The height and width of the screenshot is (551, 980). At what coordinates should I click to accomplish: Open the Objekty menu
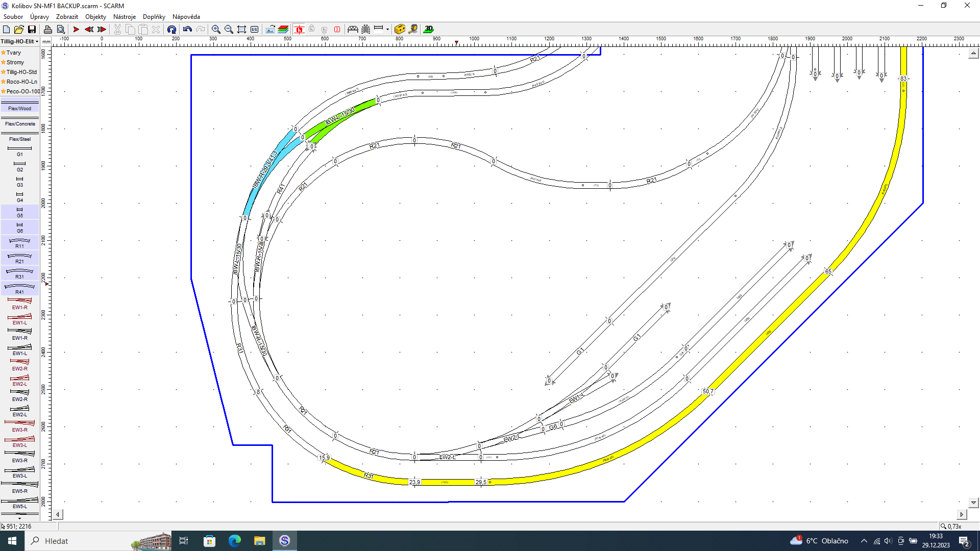click(x=95, y=17)
